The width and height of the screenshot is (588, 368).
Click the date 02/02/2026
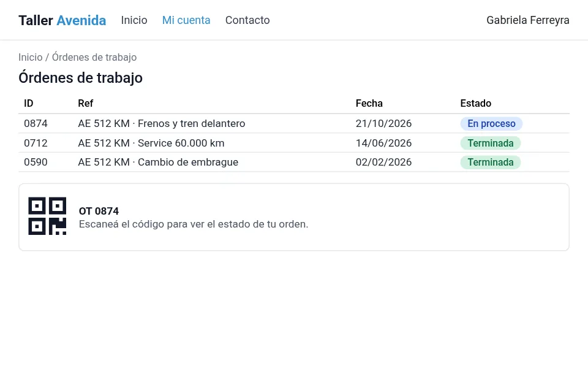click(x=383, y=162)
